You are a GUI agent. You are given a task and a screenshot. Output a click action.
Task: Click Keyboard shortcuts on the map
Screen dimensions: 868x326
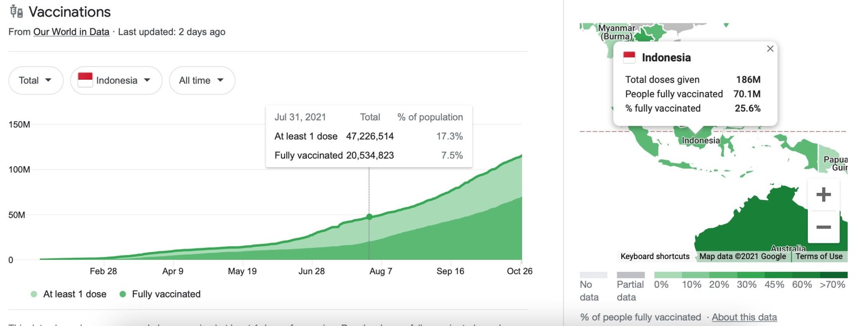pos(655,256)
